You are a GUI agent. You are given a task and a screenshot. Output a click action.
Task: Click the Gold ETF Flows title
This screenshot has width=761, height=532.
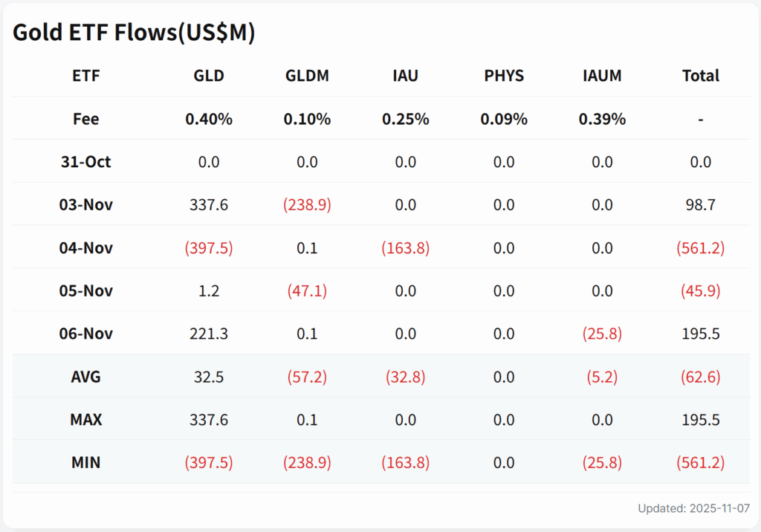tap(135, 33)
